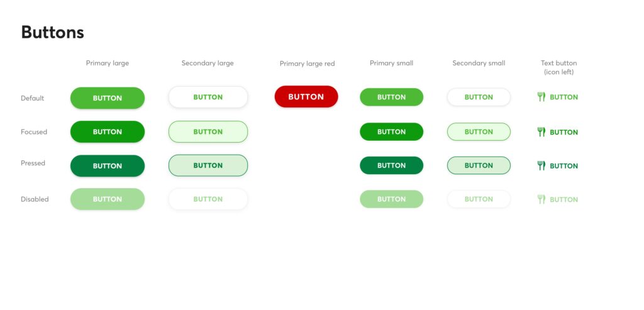The width and height of the screenshot is (644, 310).
Task: Click the Focused secondary large button
Action: (208, 132)
